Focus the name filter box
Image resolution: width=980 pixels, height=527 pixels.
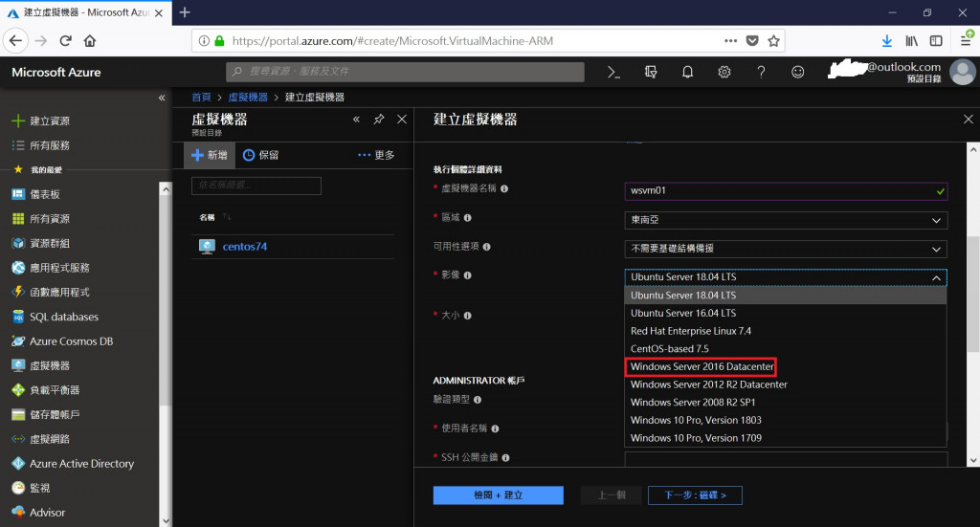coord(256,186)
